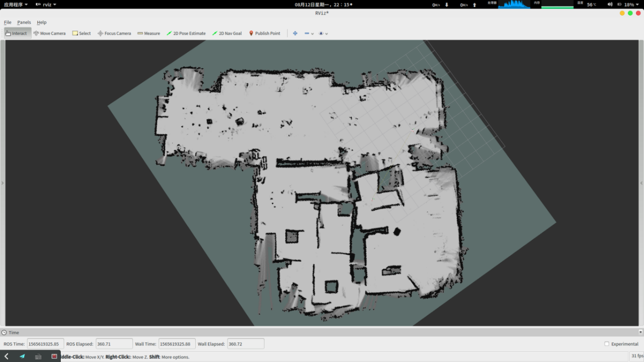Screen dimensions: 644x362
Task: Pick the Measure tool
Action: 149,33
